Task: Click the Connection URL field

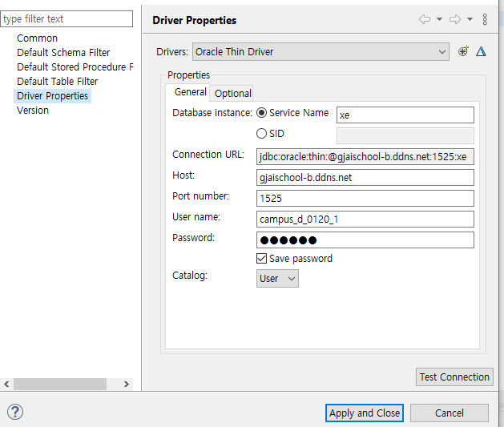Action: [x=365, y=156]
